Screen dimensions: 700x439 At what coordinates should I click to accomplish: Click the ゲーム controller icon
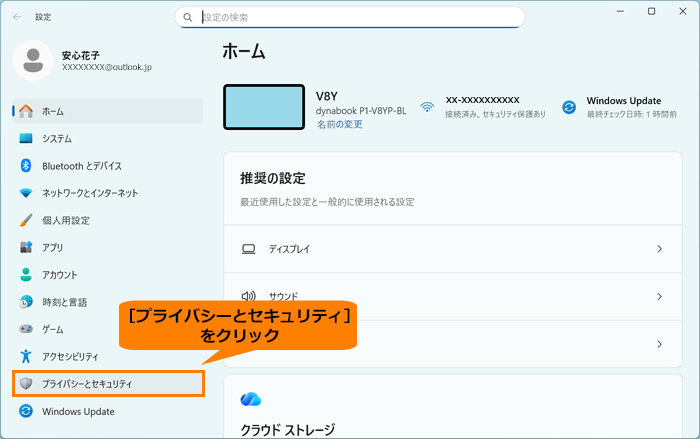(26, 329)
